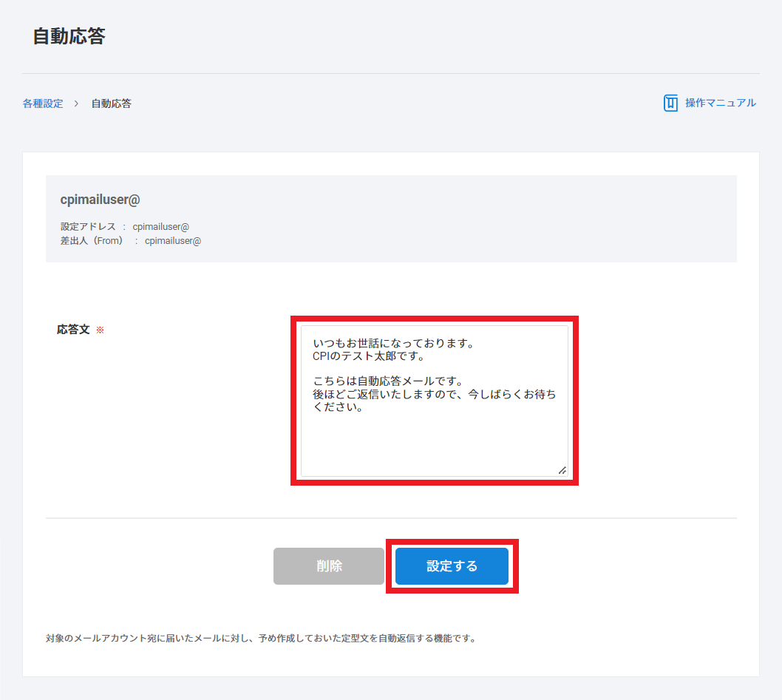Click the red ※ required mark
The height and width of the screenshot is (700, 782).
click(x=101, y=330)
